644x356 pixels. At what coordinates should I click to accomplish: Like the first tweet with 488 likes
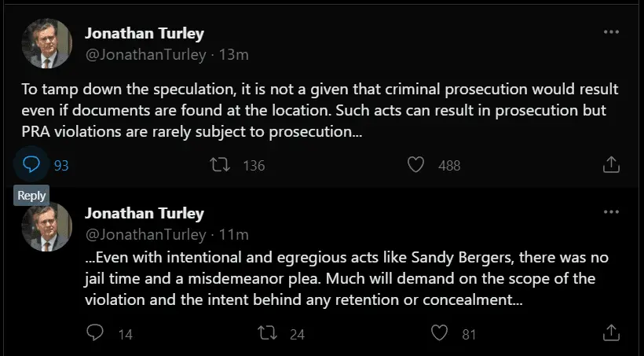[417, 165]
